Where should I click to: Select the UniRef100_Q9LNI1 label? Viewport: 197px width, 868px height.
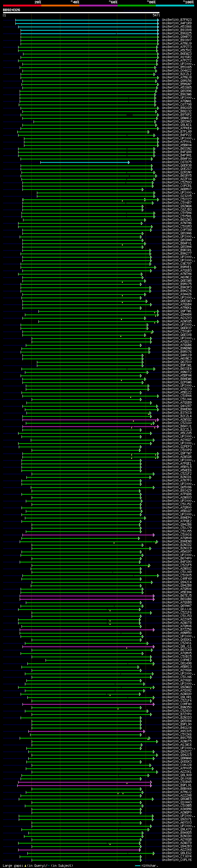pyautogui.click(x=176, y=125)
